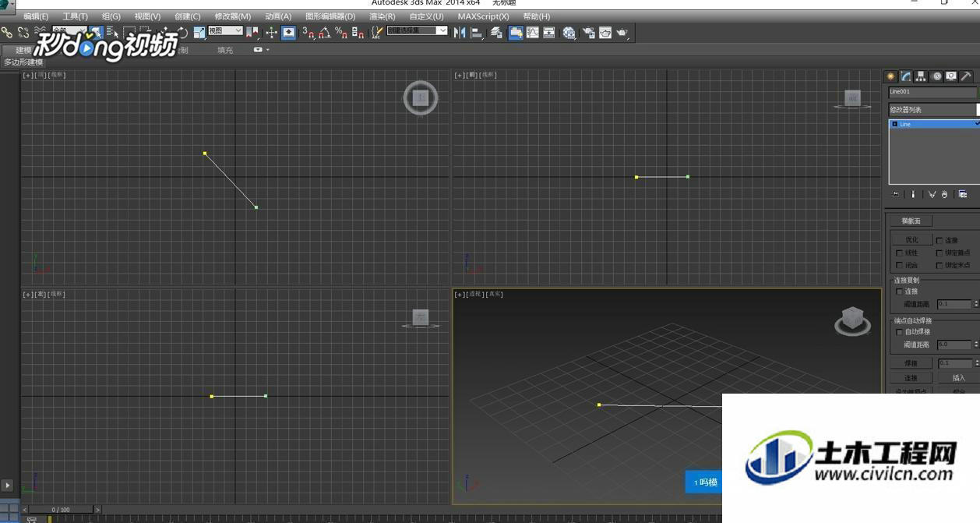Click the top viewport ViewCube
This screenshot has width=980, height=523.
(x=421, y=97)
